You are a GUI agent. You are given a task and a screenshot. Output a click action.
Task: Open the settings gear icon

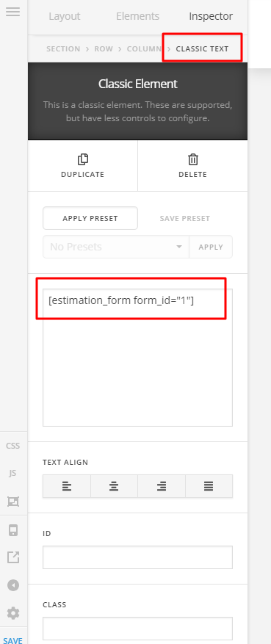coord(13,613)
